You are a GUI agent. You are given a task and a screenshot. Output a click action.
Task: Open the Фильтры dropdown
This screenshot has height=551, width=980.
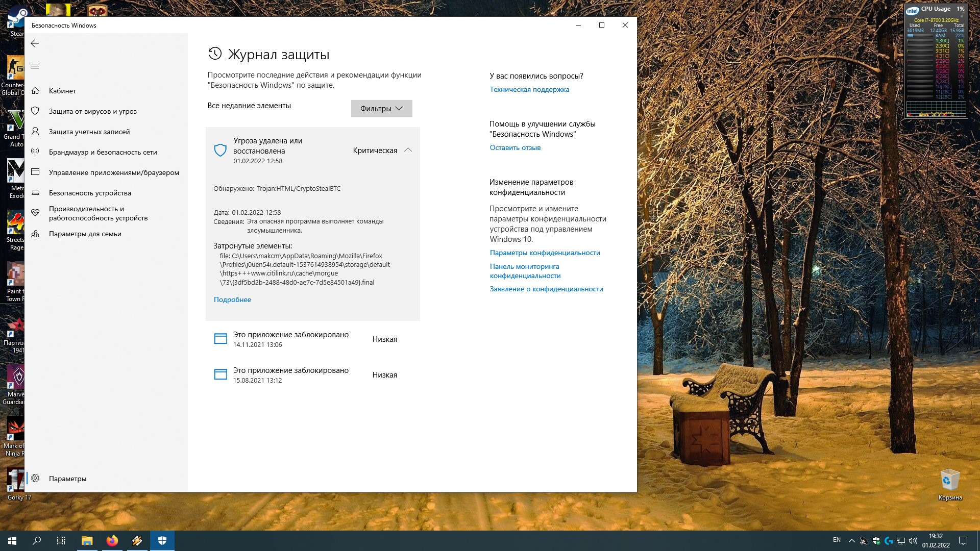[381, 108]
